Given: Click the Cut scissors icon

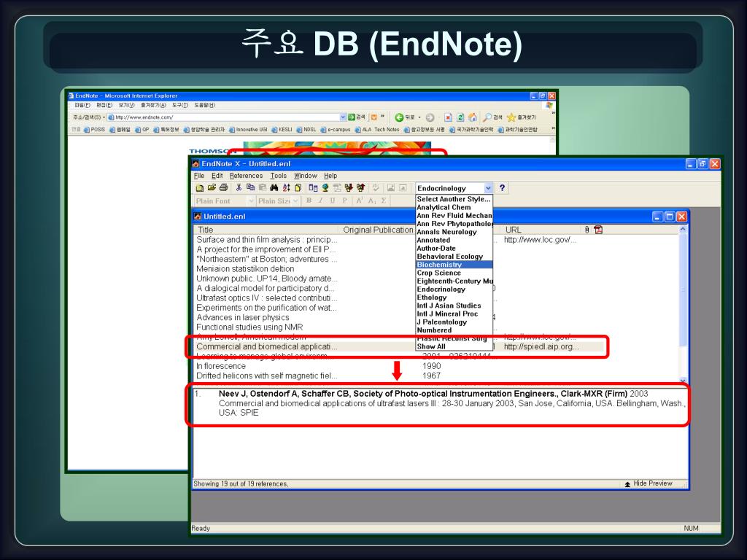Looking at the screenshot, I should coord(239,187).
